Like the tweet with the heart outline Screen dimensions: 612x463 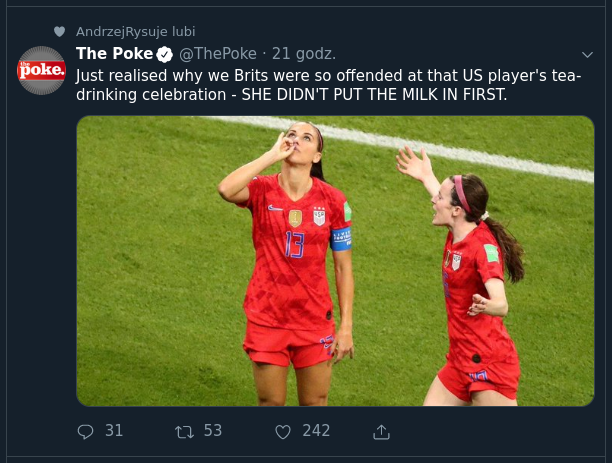click(x=283, y=432)
